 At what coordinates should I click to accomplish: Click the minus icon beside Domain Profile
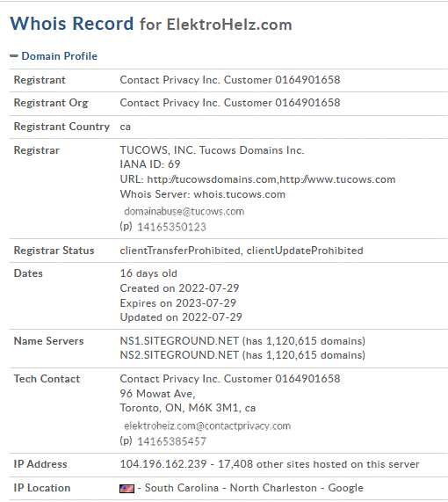tap(14, 56)
